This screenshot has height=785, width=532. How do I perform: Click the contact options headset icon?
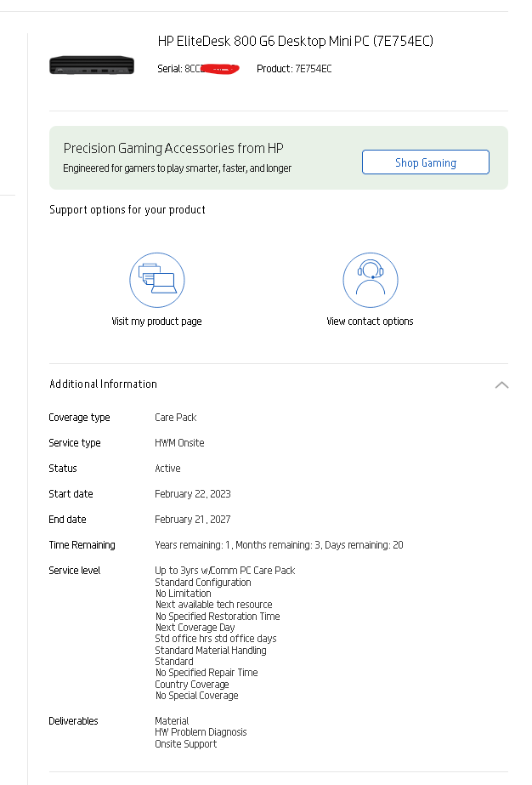(x=370, y=280)
